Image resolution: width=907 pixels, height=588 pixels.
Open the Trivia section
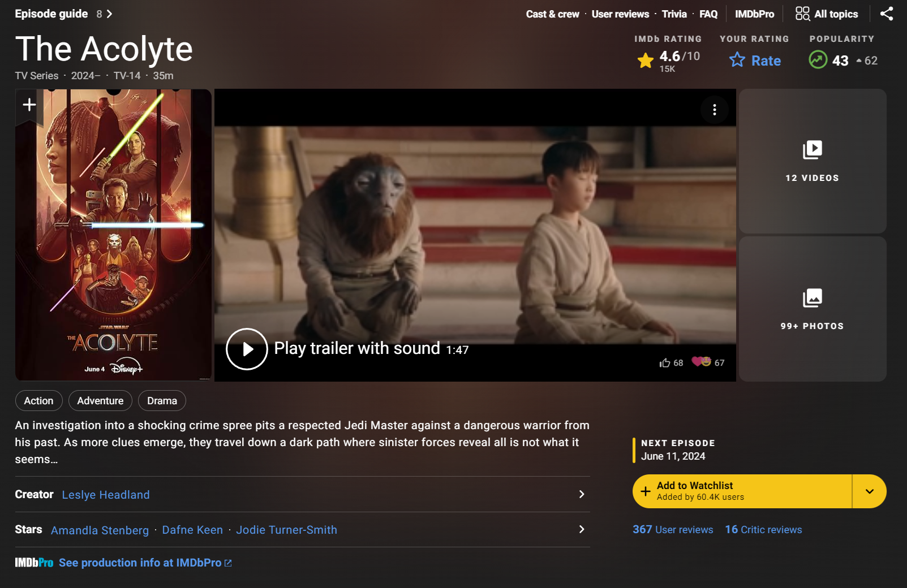coord(674,14)
